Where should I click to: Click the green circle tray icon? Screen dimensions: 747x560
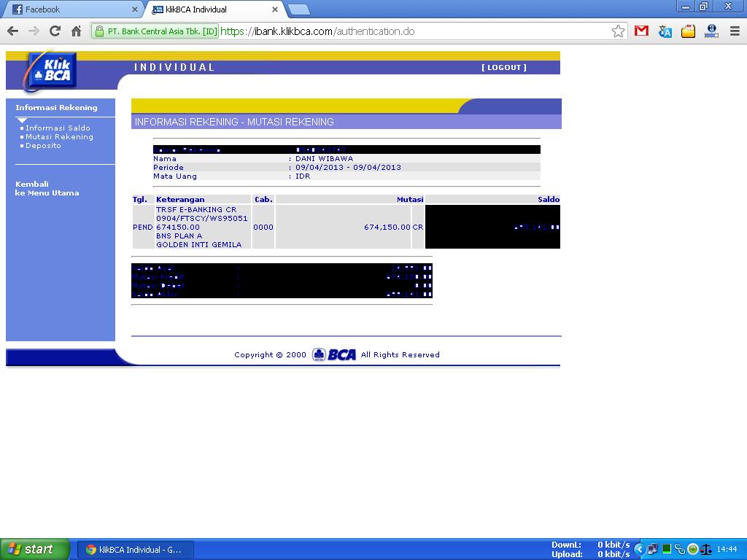693,550
